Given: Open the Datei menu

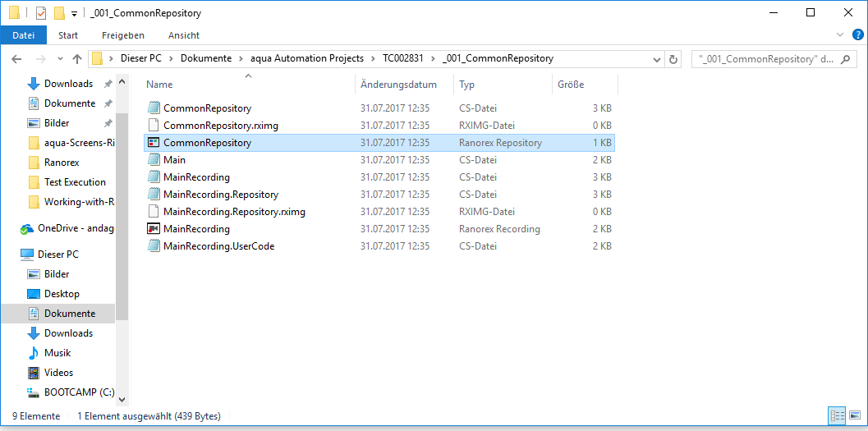Looking at the screenshot, I should point(24,35).
